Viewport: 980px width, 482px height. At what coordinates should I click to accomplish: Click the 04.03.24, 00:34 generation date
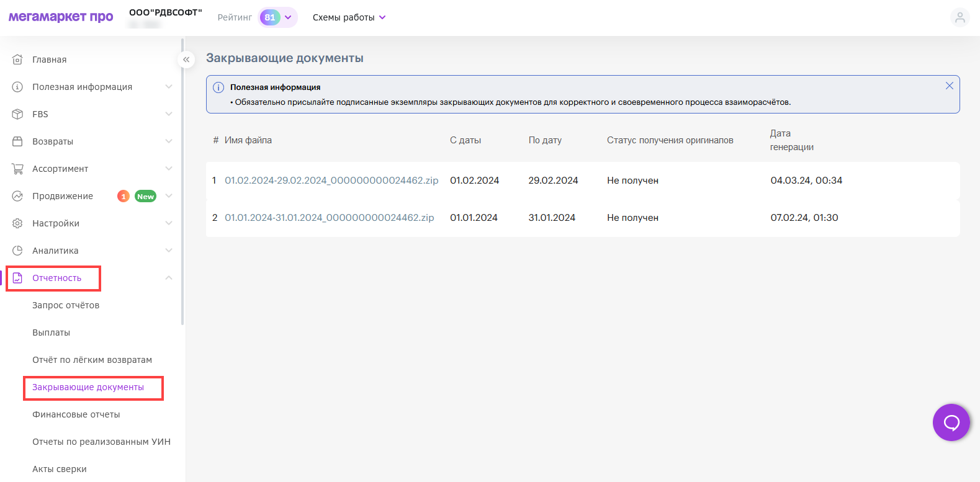point(806,181)
